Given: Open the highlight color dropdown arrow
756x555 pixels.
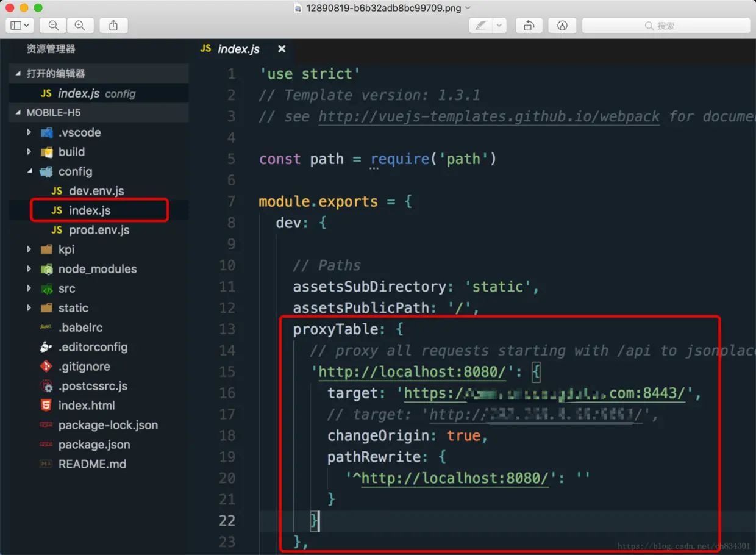Looking at the screenshot, I should tap(499, 25).
